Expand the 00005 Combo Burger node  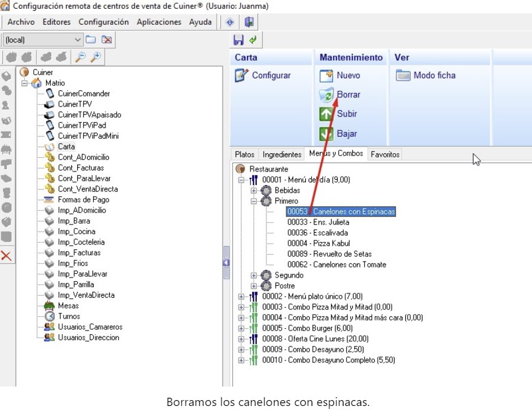tap(241, 328)
